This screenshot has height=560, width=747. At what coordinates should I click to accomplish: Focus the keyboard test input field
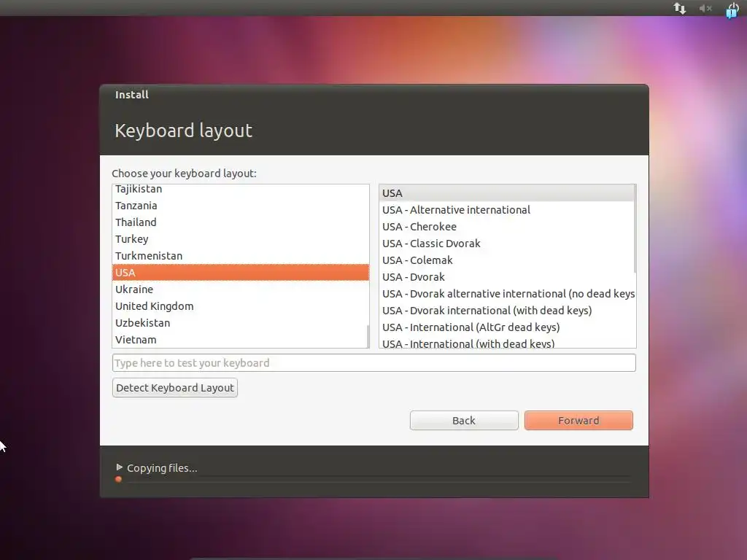pos(373,363)
